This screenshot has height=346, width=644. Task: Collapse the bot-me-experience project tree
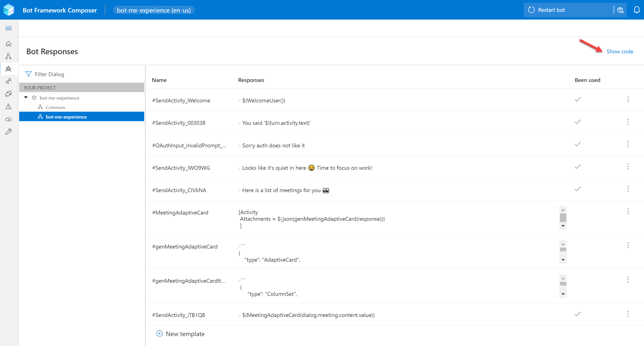point(26,97)
